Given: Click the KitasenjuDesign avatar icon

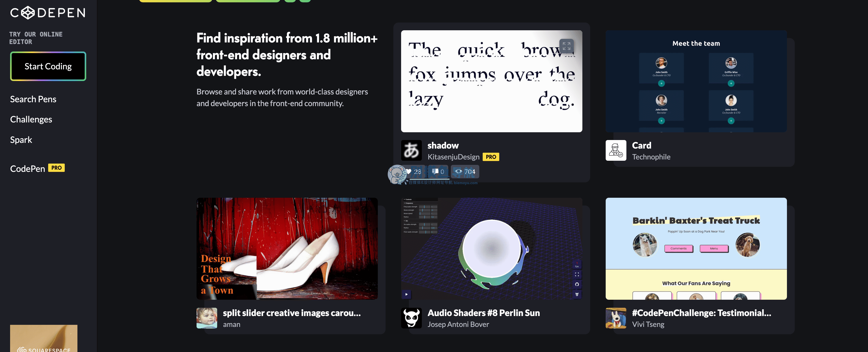Looking at the screenshot, I should tap(411, 150).
